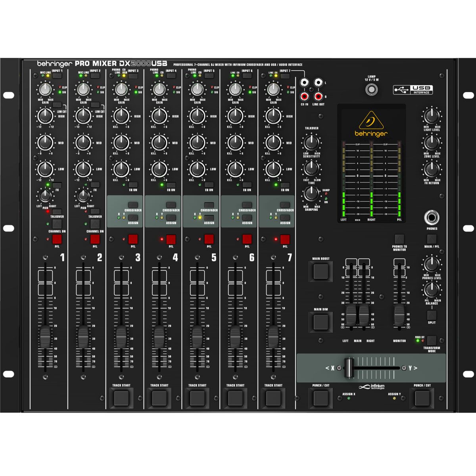Toggle the SPLIT headphone button
The height and width of the screenshot is (476, 476).
[432, 315]
